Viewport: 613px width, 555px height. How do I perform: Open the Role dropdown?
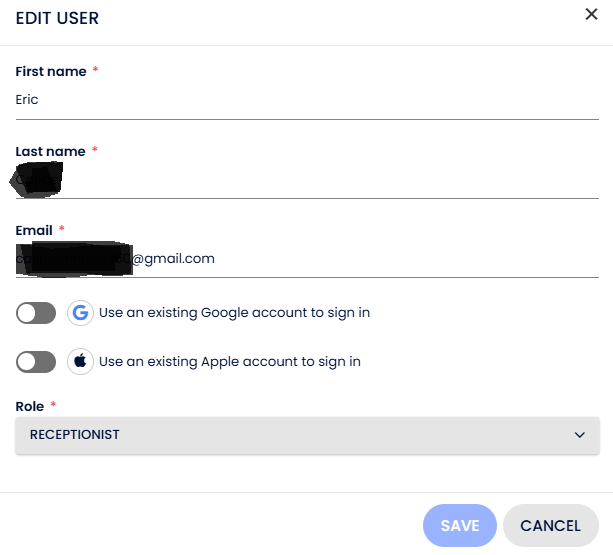pyautogui.click(x=307, y=435)
